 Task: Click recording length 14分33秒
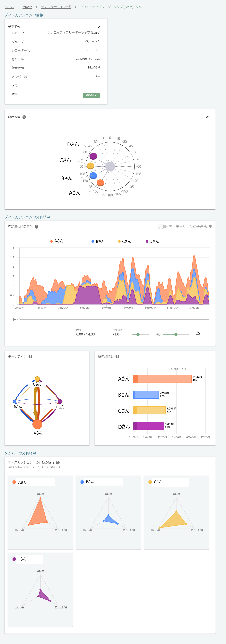click(94, 67)
